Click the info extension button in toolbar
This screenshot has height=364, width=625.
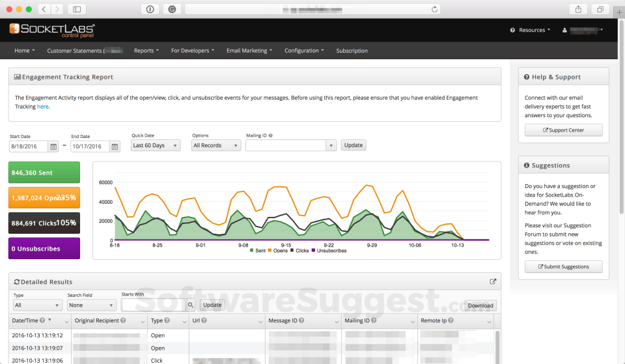coord(150,9)
